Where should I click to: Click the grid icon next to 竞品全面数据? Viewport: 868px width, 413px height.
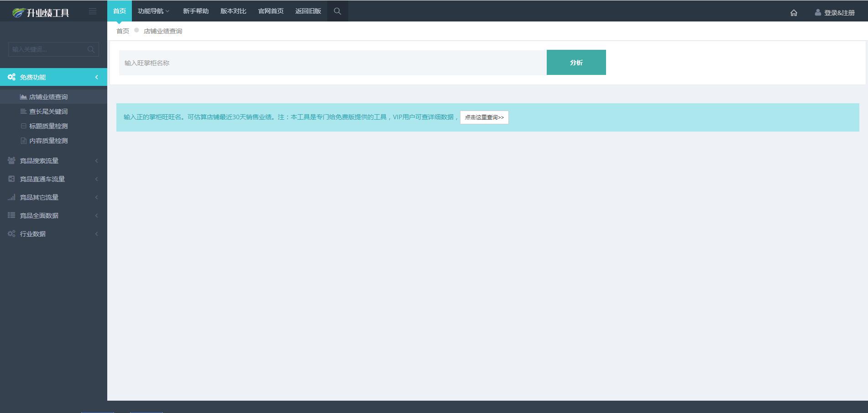click(11, 215)
